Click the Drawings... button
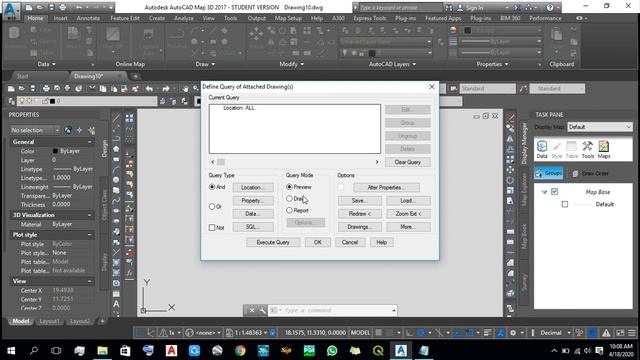The width and height of the screenshot is (640, 360). point(360,227)
